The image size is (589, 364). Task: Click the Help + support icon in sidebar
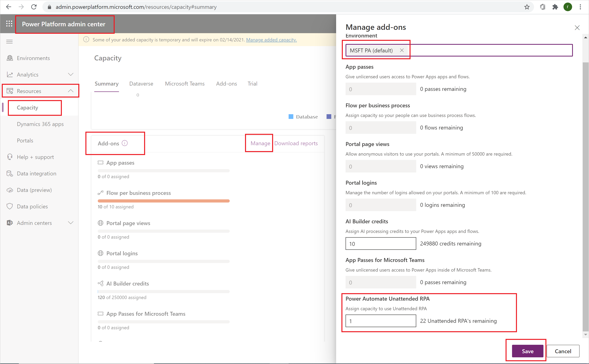point(9,157)
